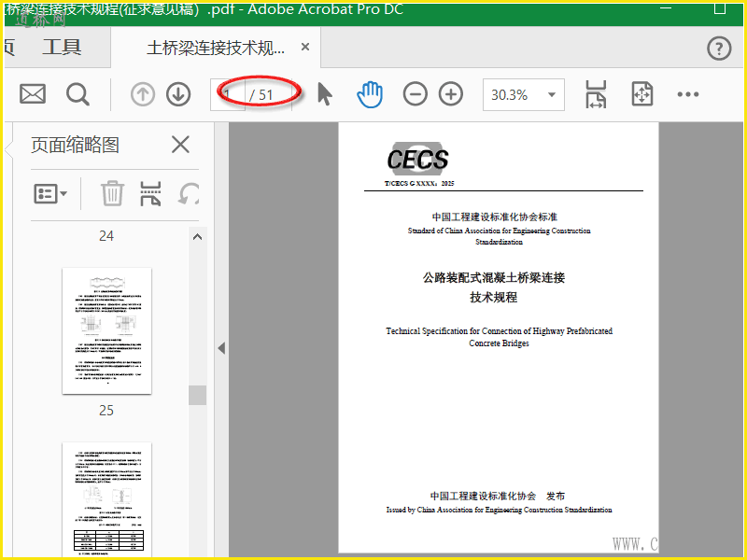This screenshot has height=560, width=747.
Task: Click the thumbnail label 24
Action: click(x=106, y=236)
